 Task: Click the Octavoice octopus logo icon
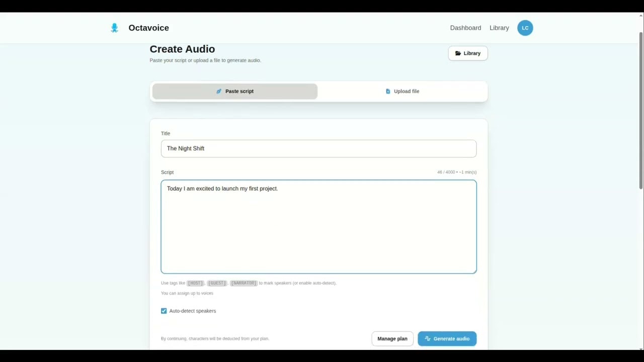click(x=114, y=28)
